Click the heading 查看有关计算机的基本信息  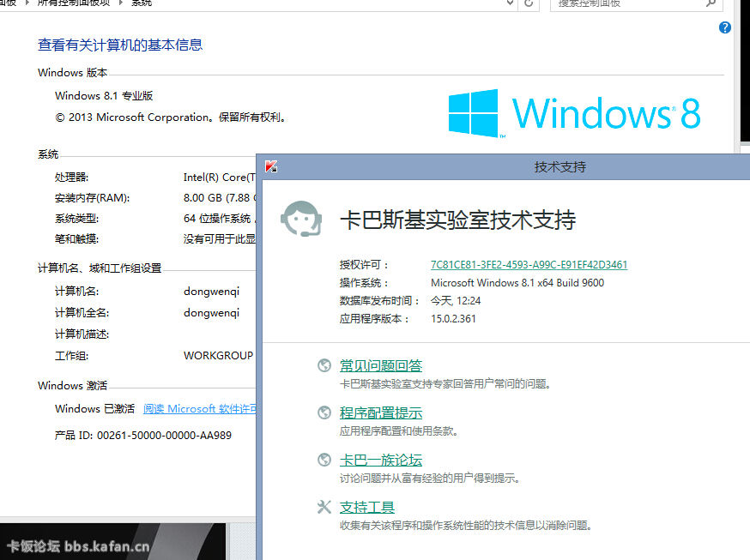(120, 45)
